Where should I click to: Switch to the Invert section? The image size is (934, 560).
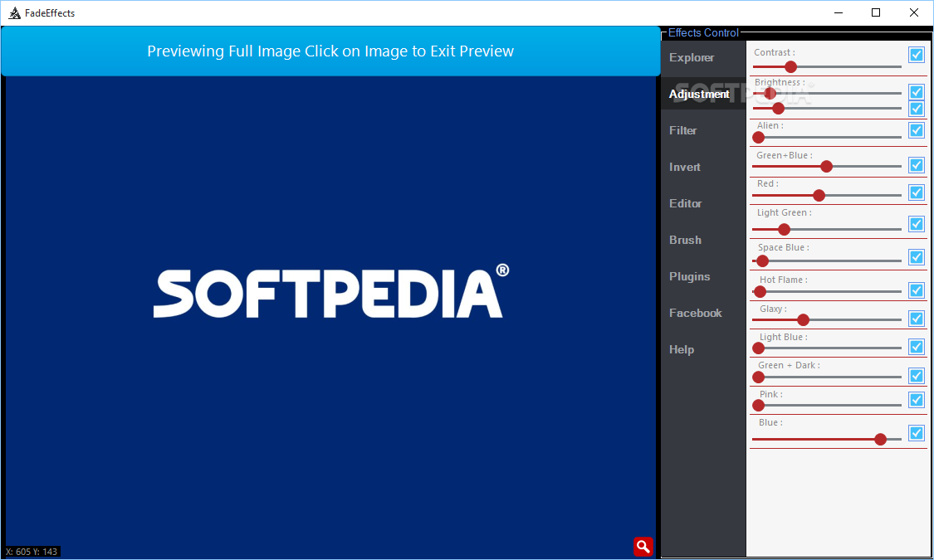tap(684, 168)
